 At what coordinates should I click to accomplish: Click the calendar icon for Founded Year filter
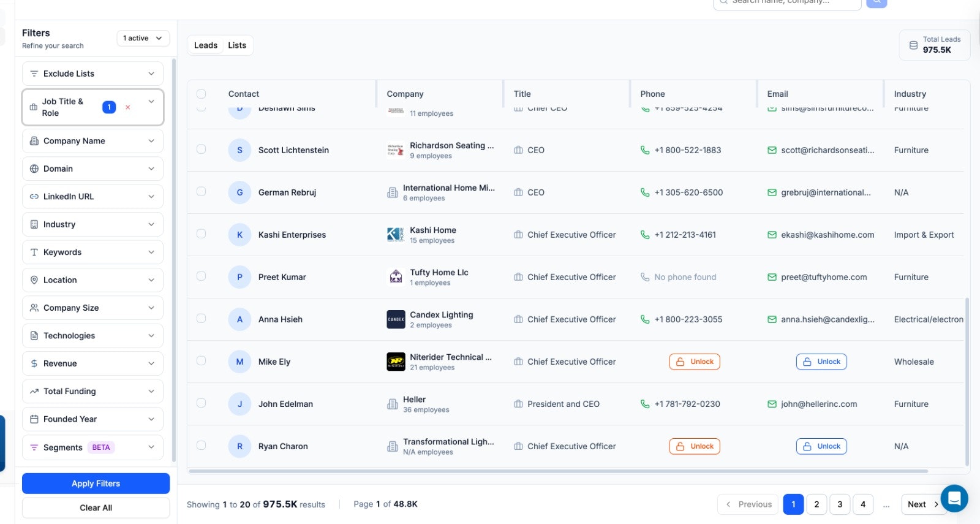(34, 419)
